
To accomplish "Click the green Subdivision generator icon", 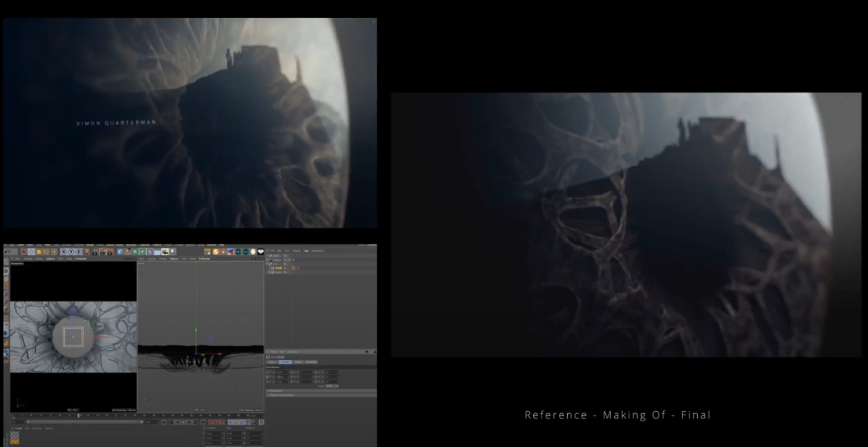I will (x=135, y=252).
